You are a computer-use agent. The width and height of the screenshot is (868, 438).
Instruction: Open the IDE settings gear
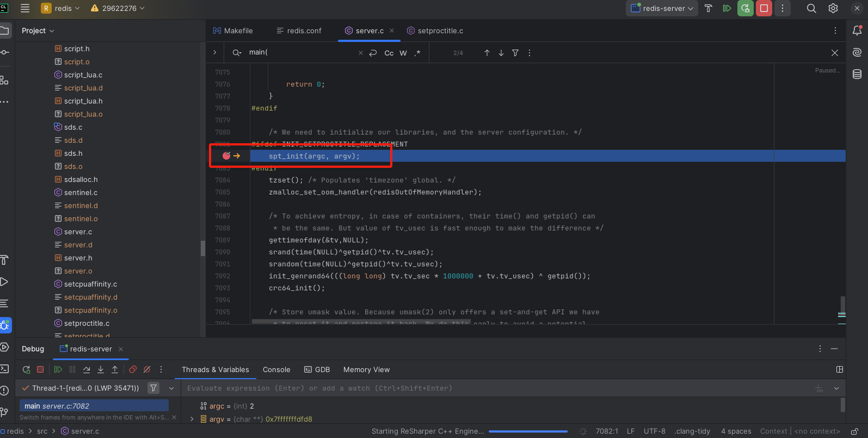coord(833,8)
